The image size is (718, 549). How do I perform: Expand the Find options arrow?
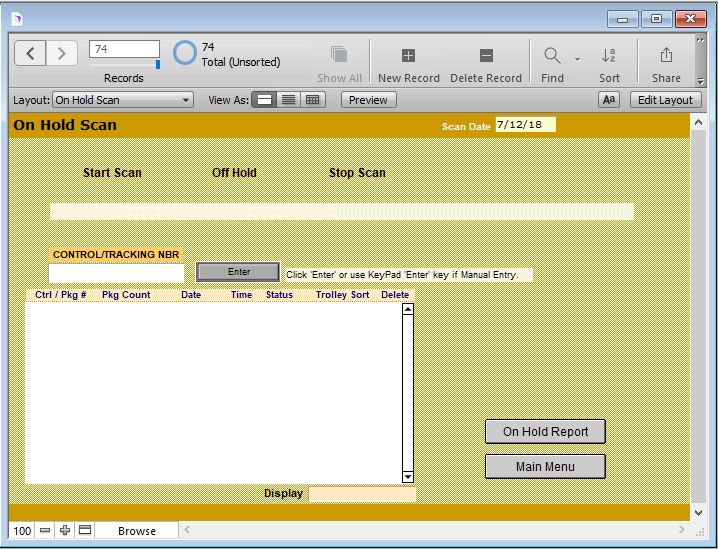click(577, 59)
